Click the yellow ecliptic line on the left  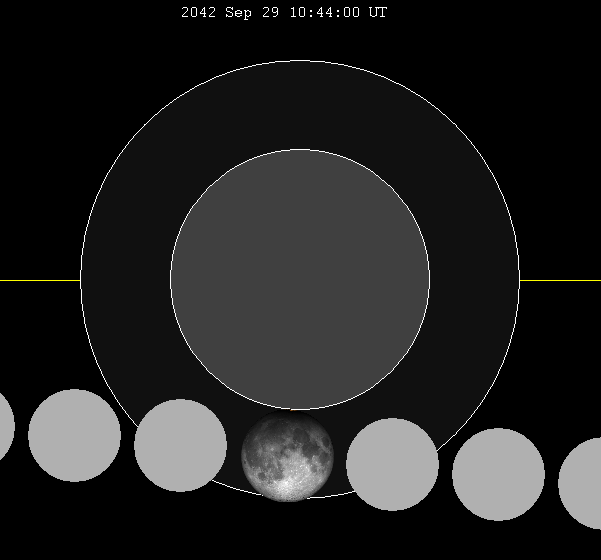coord(40,280)
